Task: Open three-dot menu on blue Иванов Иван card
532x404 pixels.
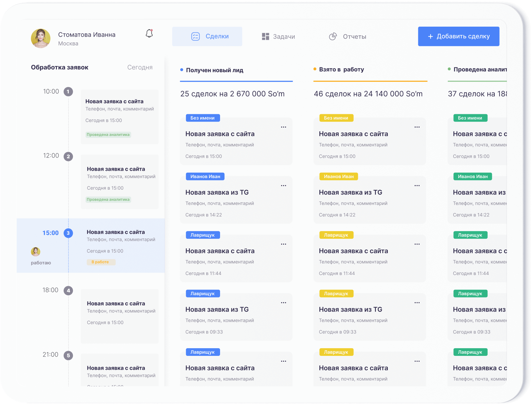Action: (x=283, y=185)
